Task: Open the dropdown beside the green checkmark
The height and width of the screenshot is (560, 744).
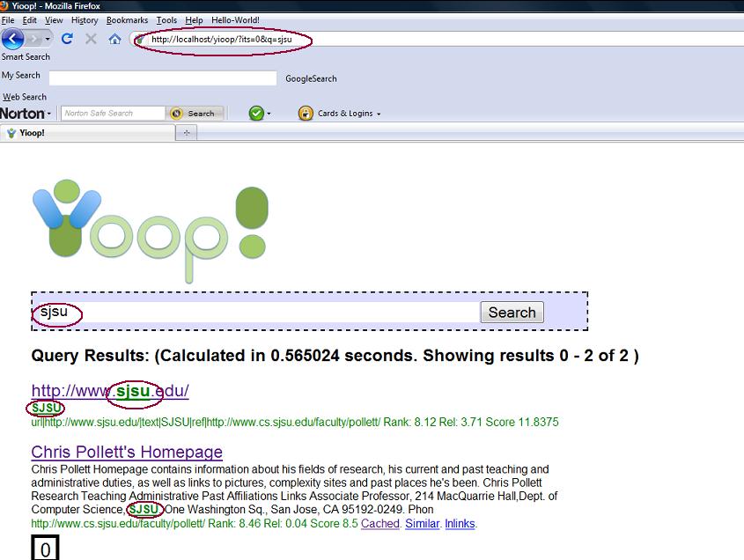Action: [x=269, y=114]
